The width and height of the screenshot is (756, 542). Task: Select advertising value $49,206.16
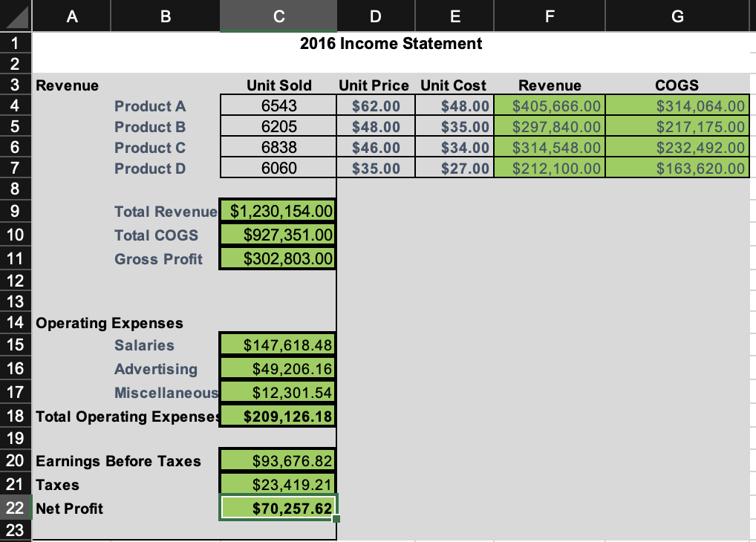278,368
